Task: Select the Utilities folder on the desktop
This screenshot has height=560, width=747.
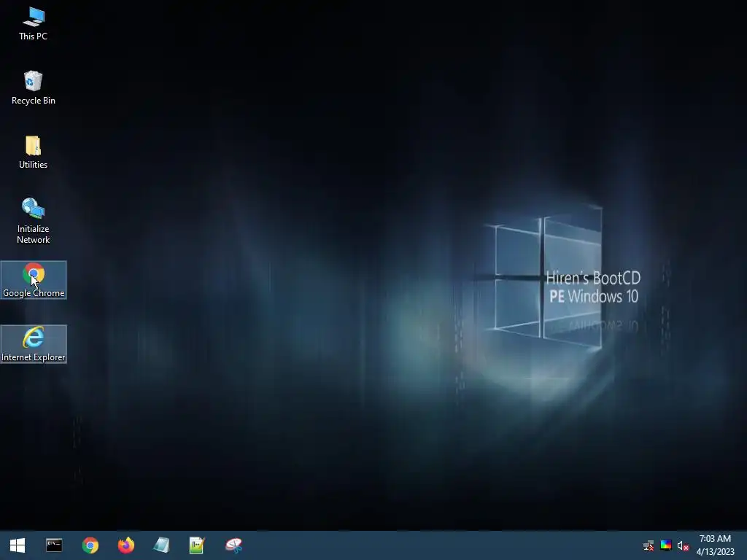Action: pos(33,152)
